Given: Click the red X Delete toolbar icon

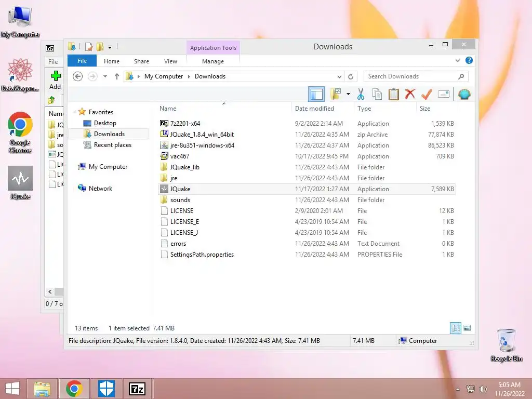Looking at the screenshot, I should pos(410,94).
